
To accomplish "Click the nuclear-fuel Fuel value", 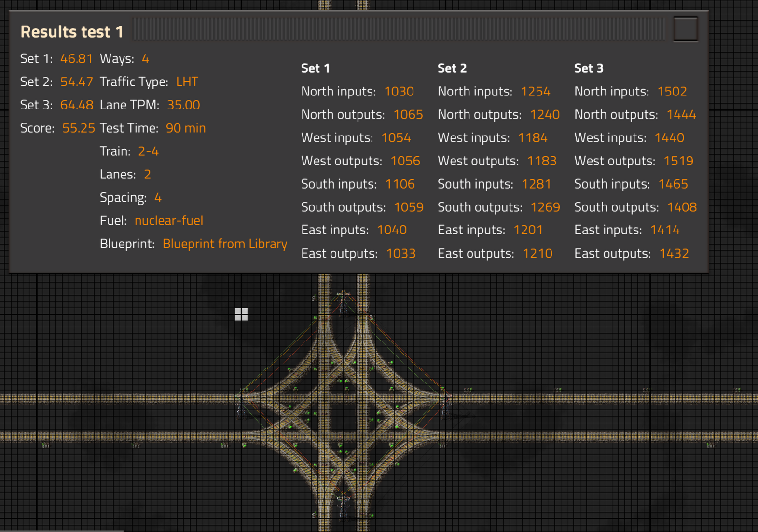I will tap(169, 220).
